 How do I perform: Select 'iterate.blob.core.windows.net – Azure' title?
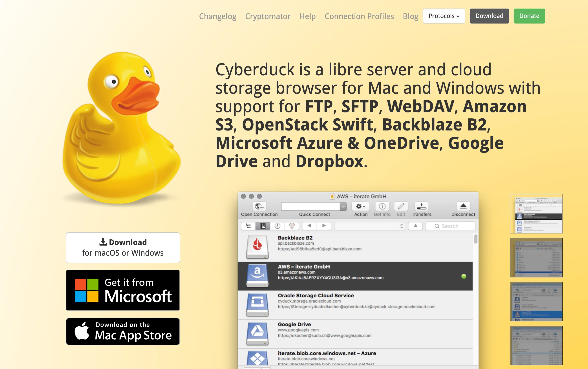pyautogui.click(x=327, y=353)
